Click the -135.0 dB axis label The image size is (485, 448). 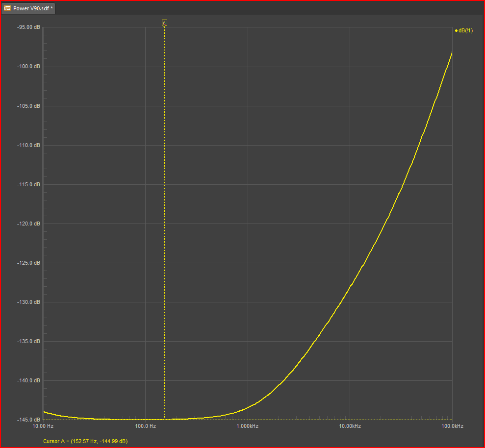click(x=28, y=341)
